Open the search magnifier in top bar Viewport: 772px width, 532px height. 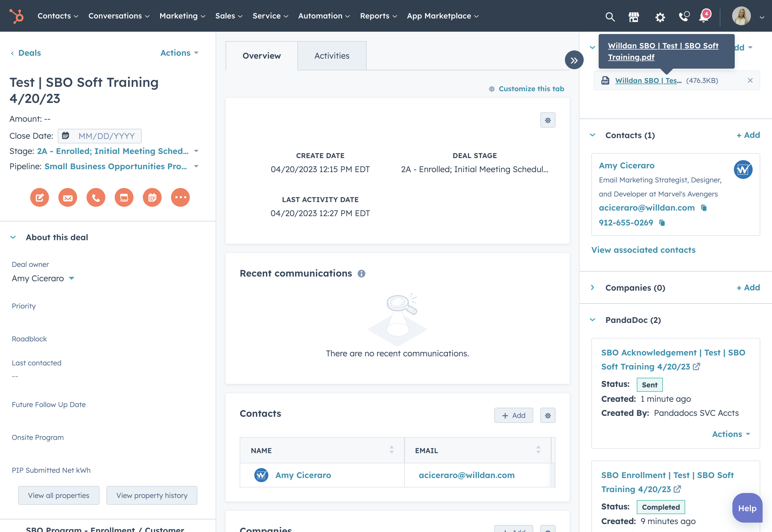[610, 16]
